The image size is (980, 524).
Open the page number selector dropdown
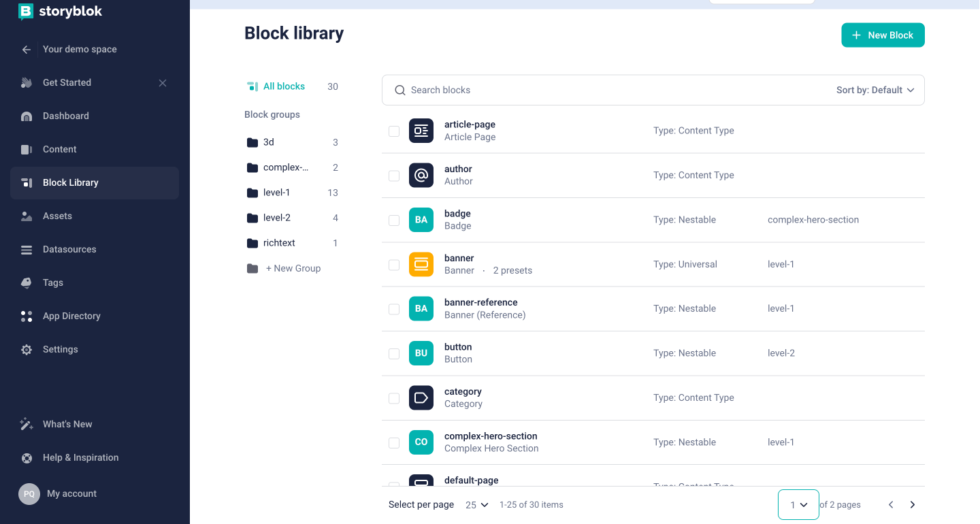coord(798,504)
